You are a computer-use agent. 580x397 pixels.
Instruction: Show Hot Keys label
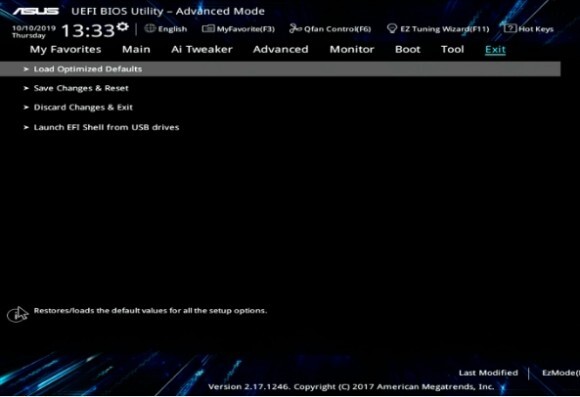(x=536, y=29)
